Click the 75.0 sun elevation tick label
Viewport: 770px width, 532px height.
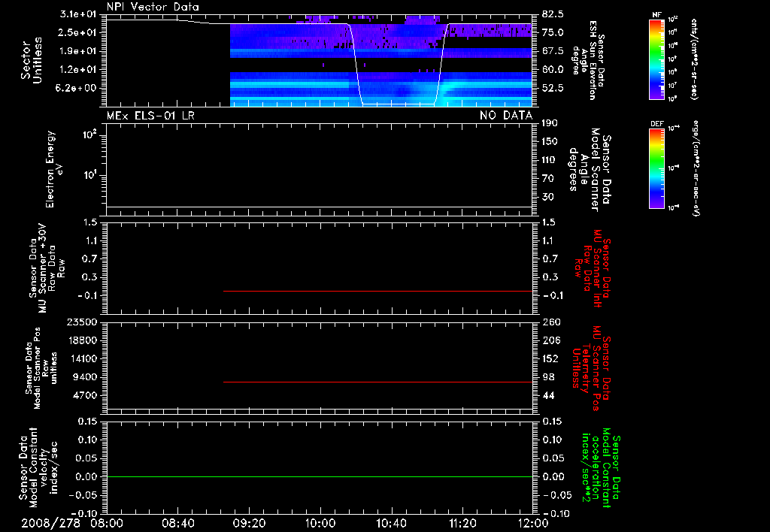click(x=553, y=32)
